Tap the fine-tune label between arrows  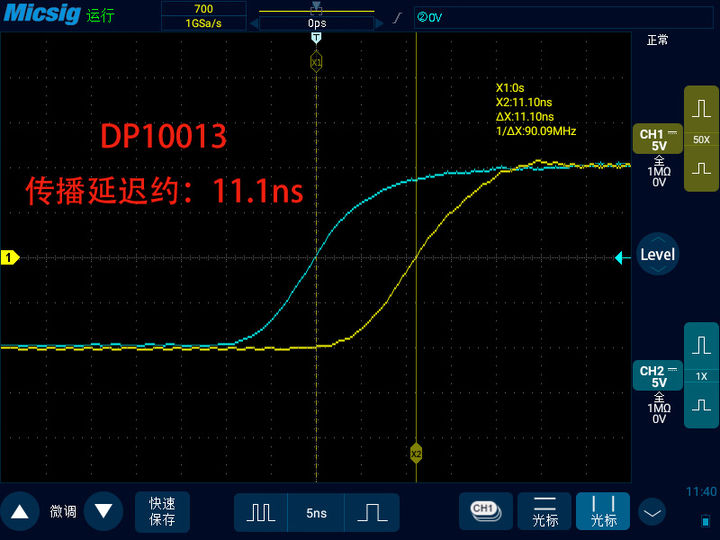point(63,512)
